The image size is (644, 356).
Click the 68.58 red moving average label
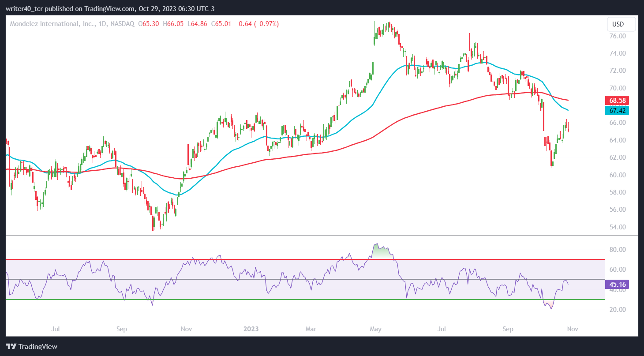coord(617,100)
